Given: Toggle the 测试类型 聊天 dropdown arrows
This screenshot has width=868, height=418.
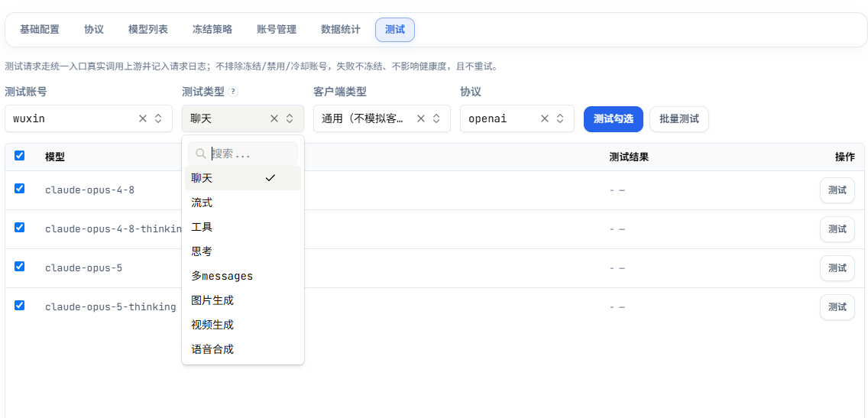Looking at the screenshot, I should [x=290, y=118].
